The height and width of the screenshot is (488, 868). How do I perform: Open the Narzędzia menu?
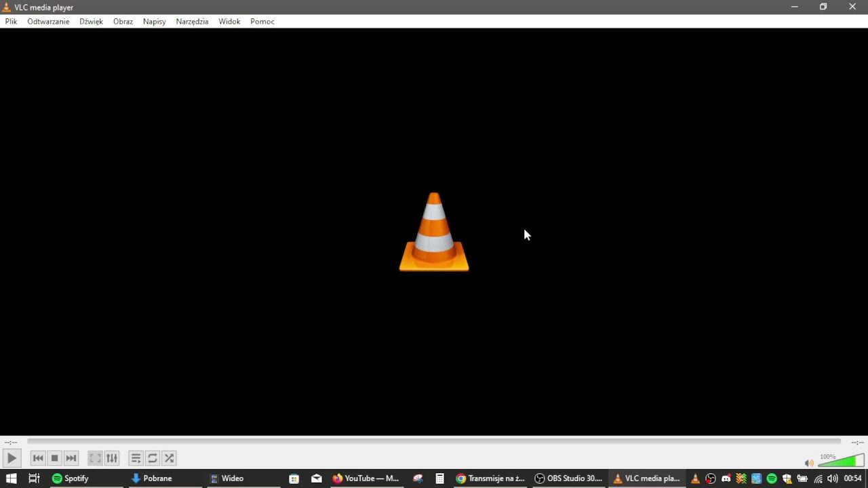coord(192,22)
